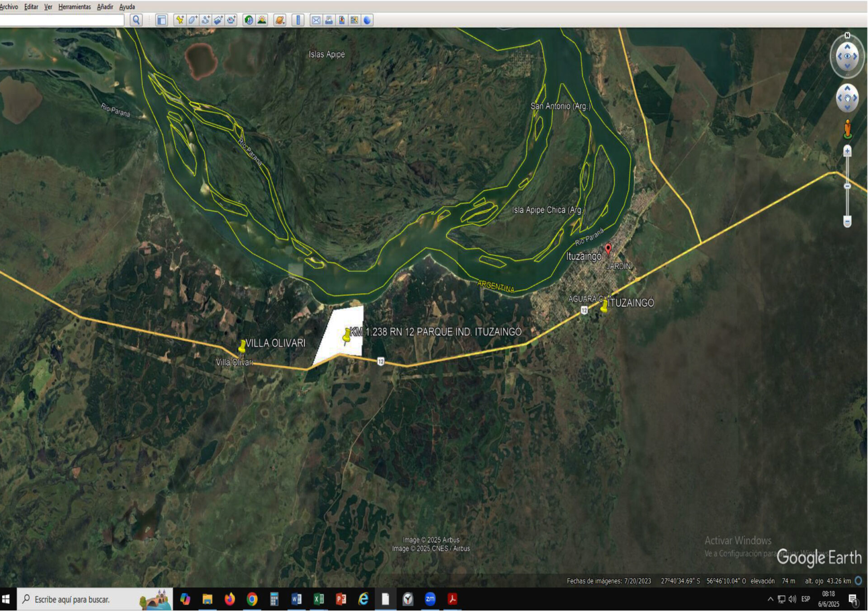Click the VILLA OLIVARI yellow pushpin

click(x=242, y=346)
